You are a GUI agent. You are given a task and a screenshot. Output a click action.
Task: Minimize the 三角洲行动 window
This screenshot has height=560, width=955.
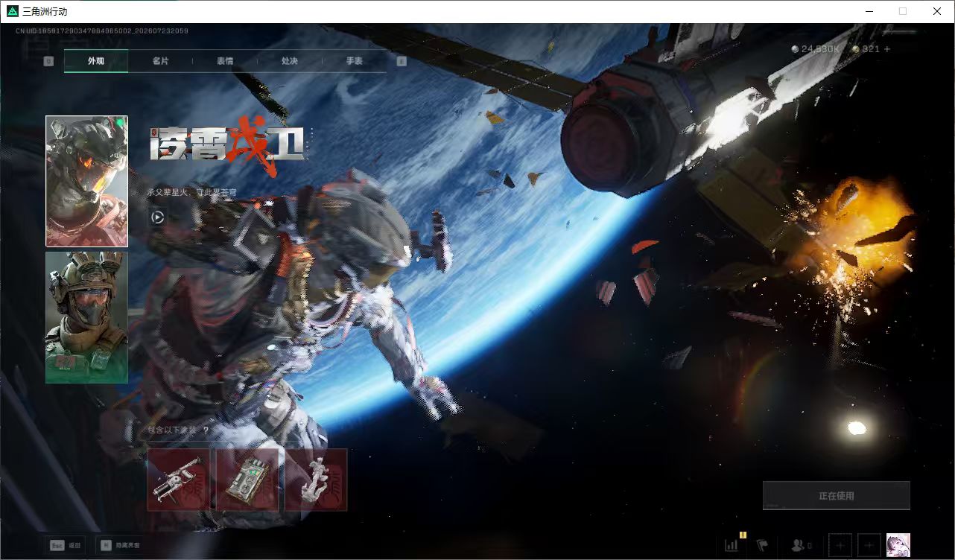click(x=869, y=11)
